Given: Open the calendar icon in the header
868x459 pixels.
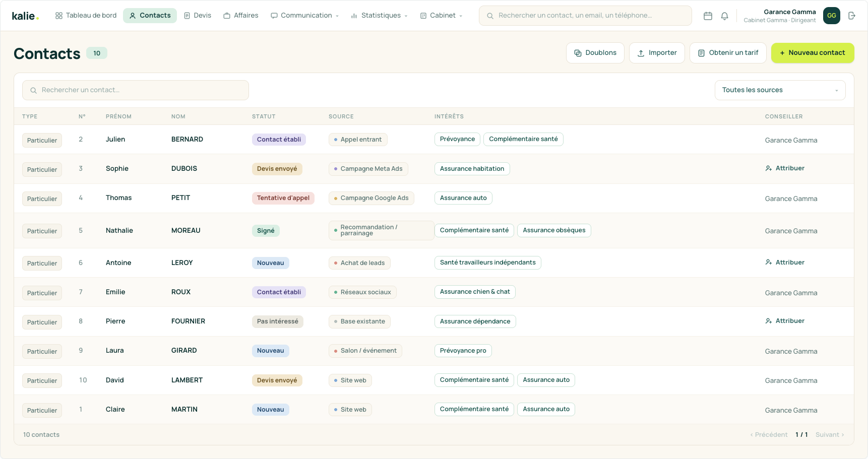Looking at the screenshot, I should pos(708,16).
